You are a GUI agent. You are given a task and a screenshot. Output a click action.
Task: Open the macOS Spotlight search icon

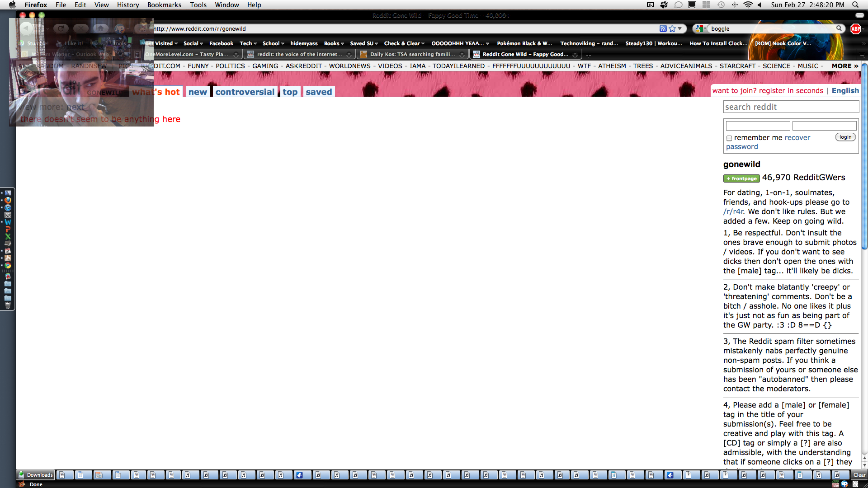855,5
